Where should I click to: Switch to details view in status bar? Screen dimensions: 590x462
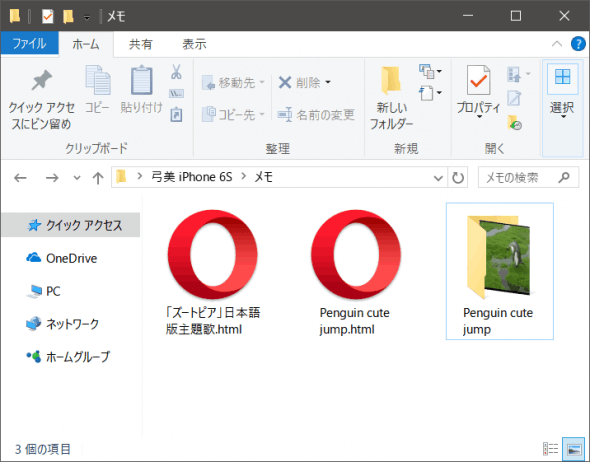(550, 449)
